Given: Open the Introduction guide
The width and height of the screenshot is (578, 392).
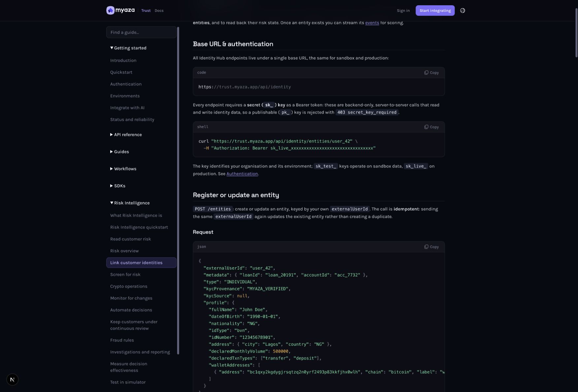Looking at the screenshot, I should (x=123, y=61).
